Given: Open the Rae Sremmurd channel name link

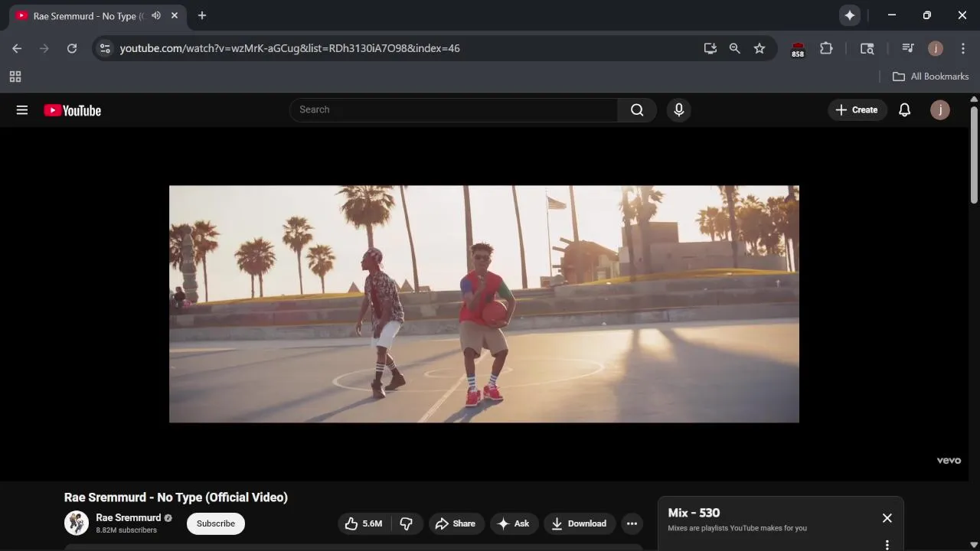Looking at the screenshot, I should click(129, 517).
